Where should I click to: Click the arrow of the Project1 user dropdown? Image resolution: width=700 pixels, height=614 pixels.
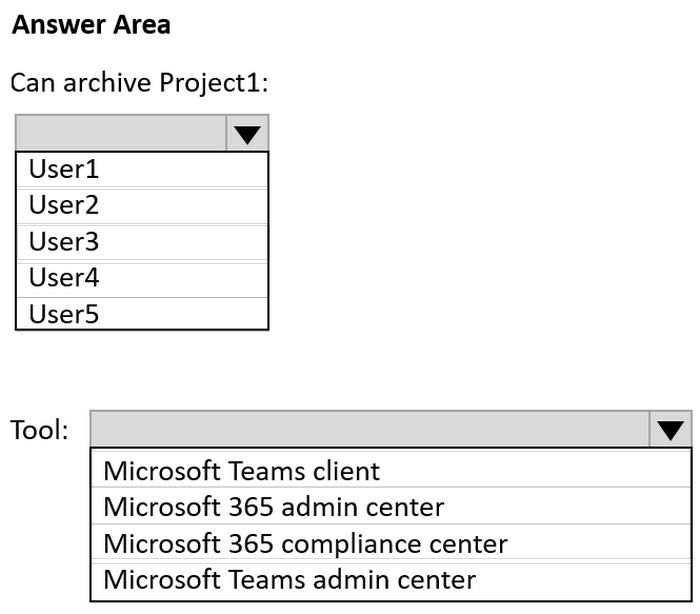coord(247,133)
